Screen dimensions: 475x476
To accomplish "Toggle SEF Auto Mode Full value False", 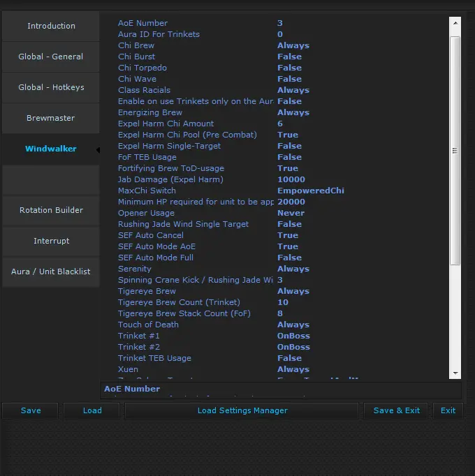I will [x=289, y=258].
